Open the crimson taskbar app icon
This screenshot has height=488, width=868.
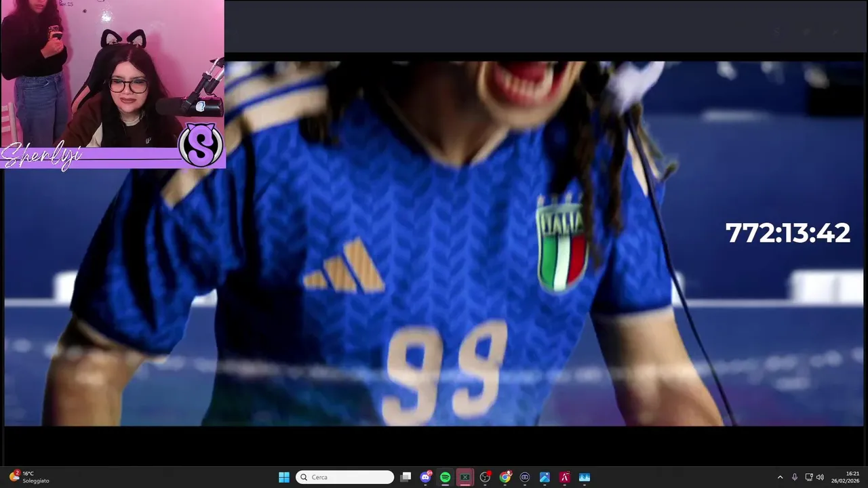coord(564,477)
